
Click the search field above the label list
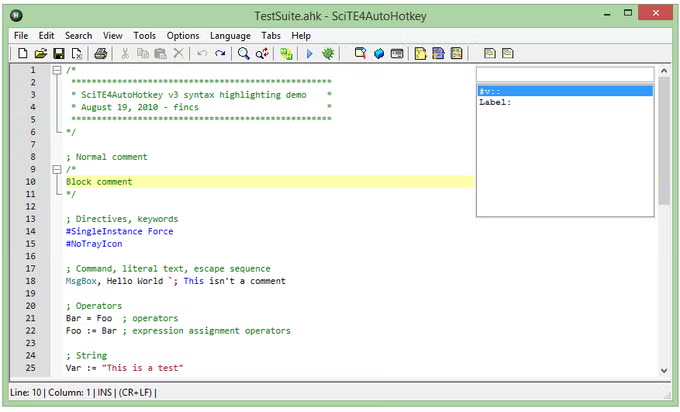(x=564, y=74)
